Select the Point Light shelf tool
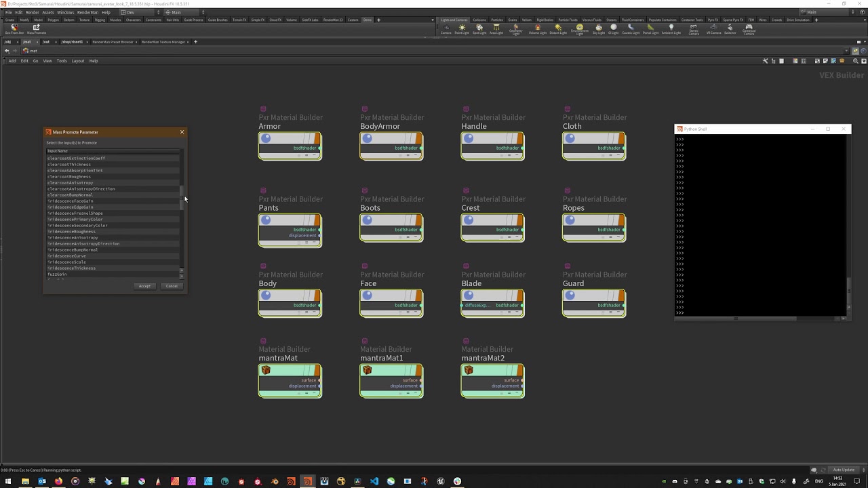868x488 pixels. coord(462,29)
